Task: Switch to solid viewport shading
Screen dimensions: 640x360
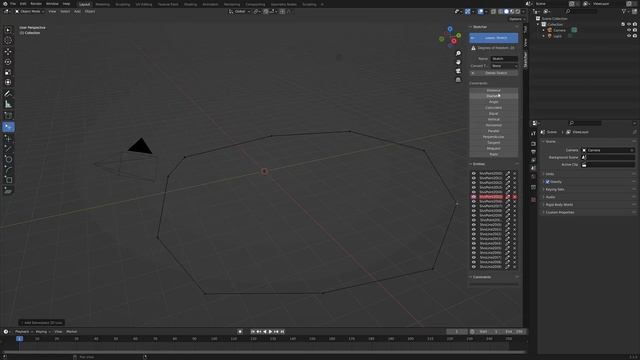Action: pos(506,11)
